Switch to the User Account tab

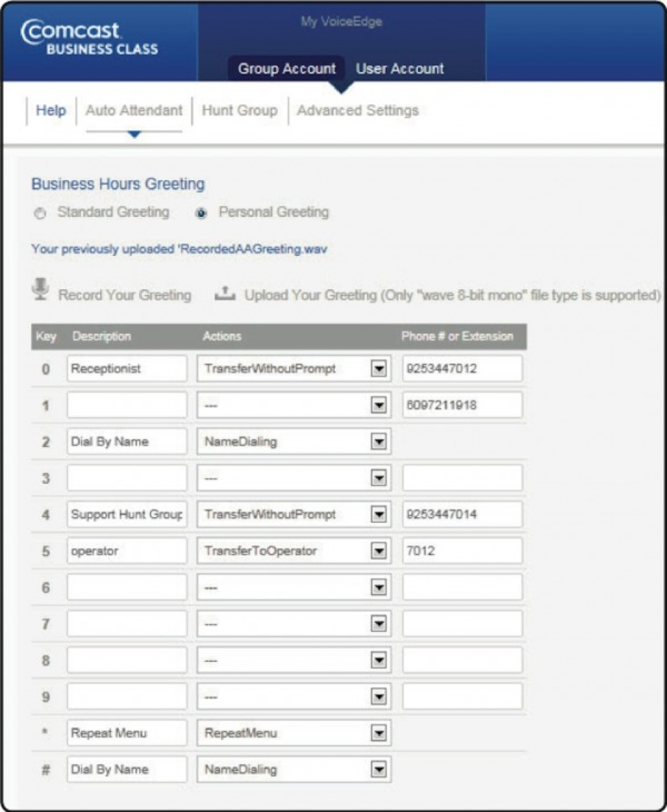click(x=400, y=69)
